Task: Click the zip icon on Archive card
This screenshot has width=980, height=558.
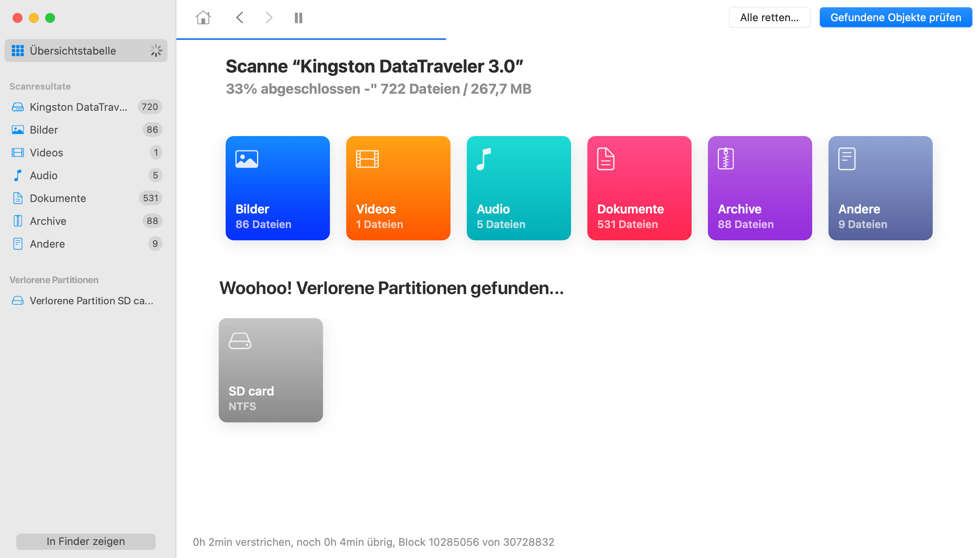Action: [726, 159]
